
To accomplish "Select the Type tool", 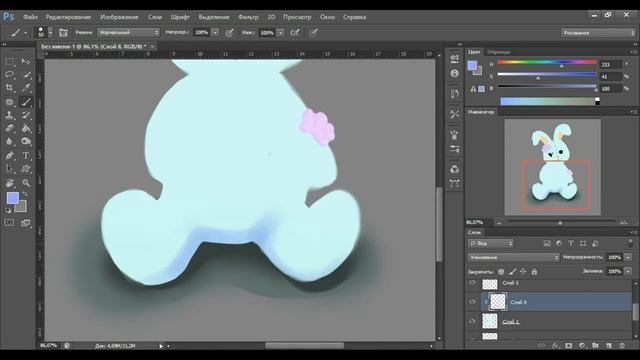I will (26, 156).
